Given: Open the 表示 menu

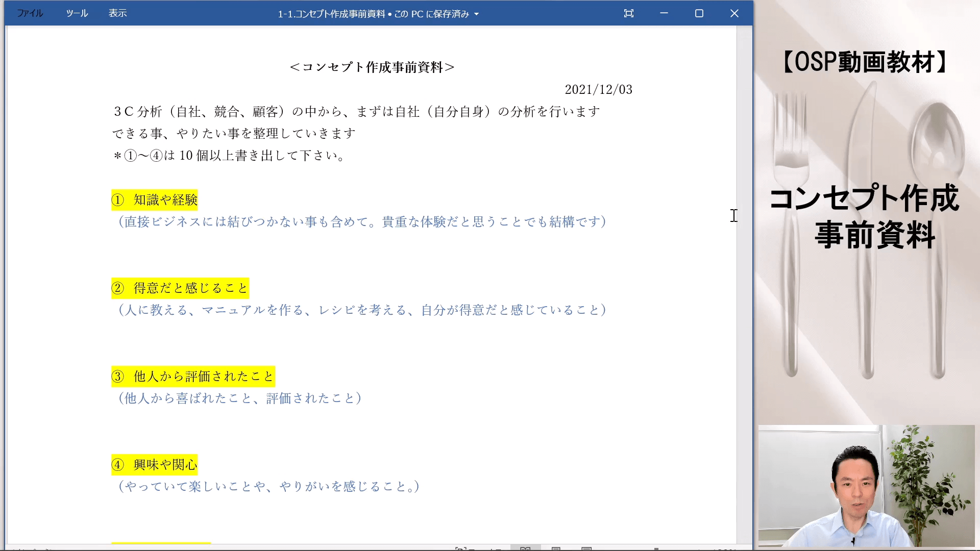Looking at the screenshot, I should point(117,13).
